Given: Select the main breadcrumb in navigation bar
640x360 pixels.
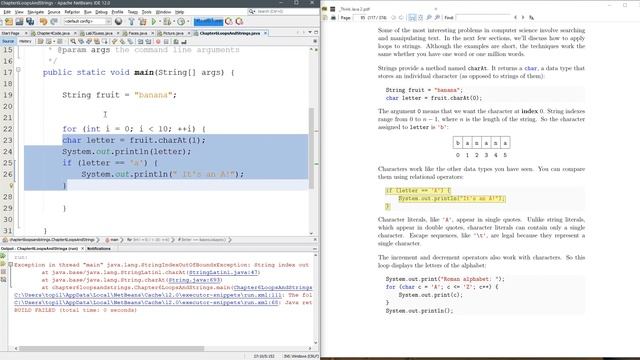Looking at the screenshot, I should tap(112, 240).
